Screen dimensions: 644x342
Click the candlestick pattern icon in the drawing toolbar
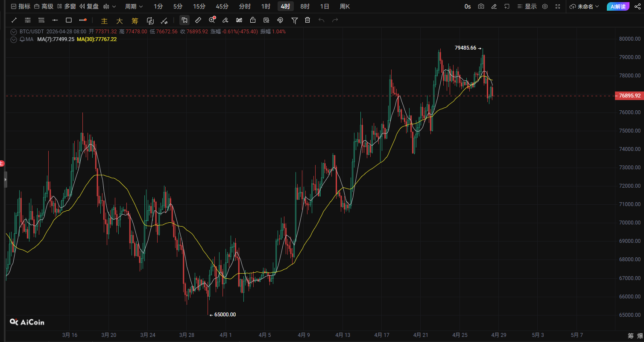tap(239, 20)
